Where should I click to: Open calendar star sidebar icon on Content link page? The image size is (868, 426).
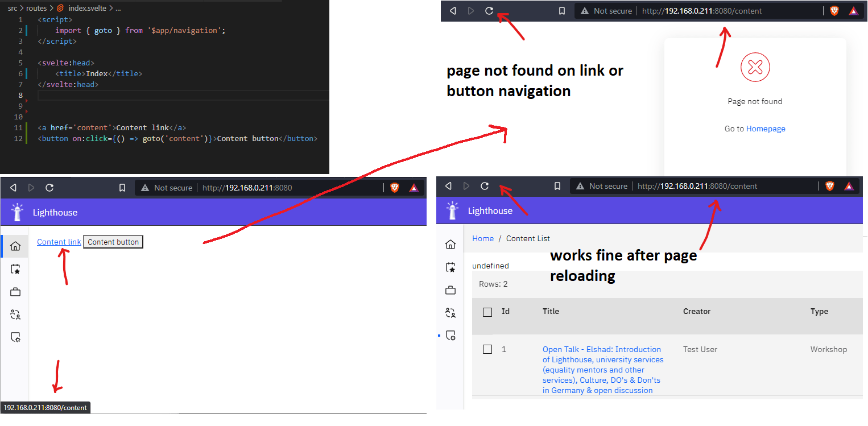click(15, 269)
